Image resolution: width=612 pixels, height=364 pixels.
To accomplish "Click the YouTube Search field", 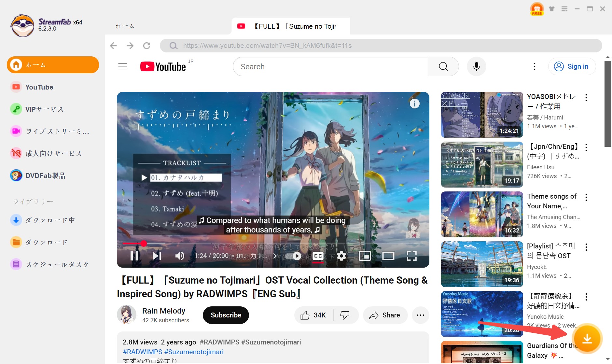I will [x=330, y=66].
